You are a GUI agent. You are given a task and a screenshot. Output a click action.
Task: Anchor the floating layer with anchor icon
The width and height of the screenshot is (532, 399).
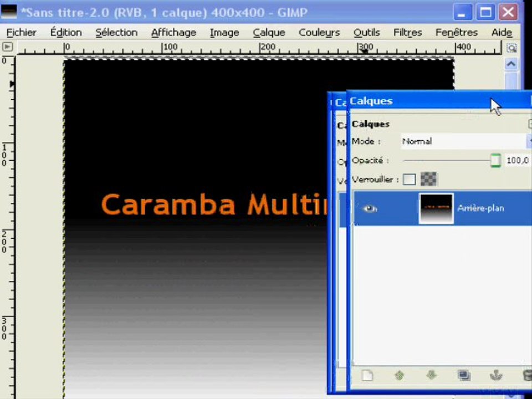(x=495, y=375)
